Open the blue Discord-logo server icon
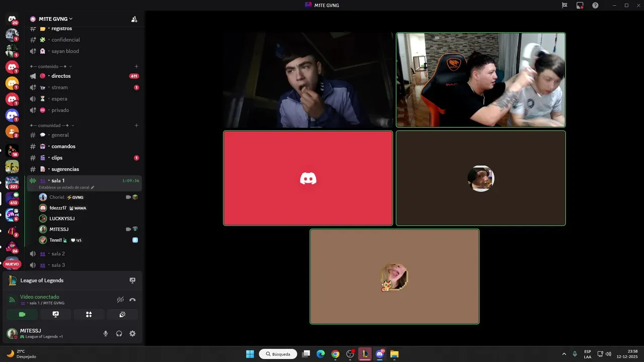The width and height of the screenshot is (644, 362). coord(12,116)
